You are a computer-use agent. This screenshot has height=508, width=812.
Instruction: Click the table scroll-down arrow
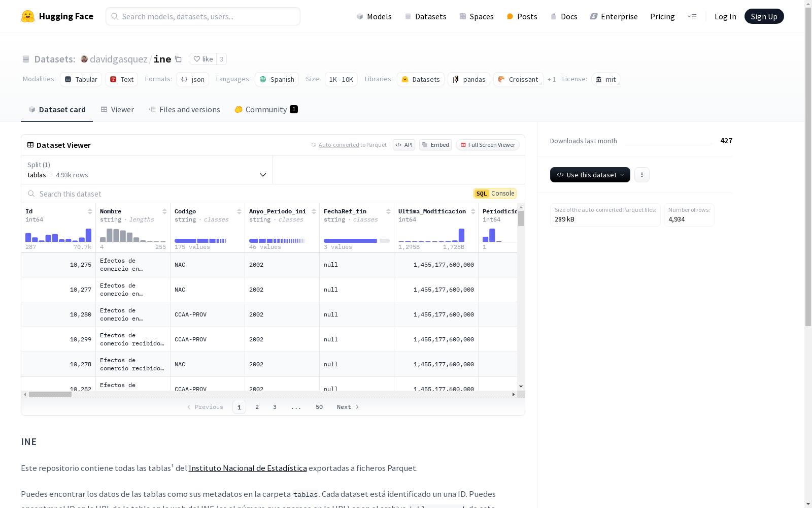coord(521,387)
